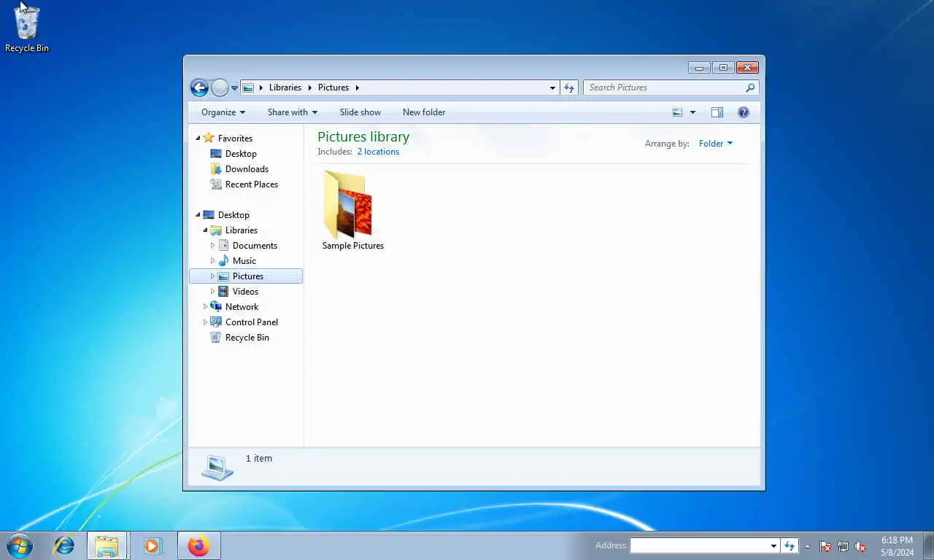934x560 pixels.
Task: Open the volume speaker tray icon
Action: pos(860,546)
